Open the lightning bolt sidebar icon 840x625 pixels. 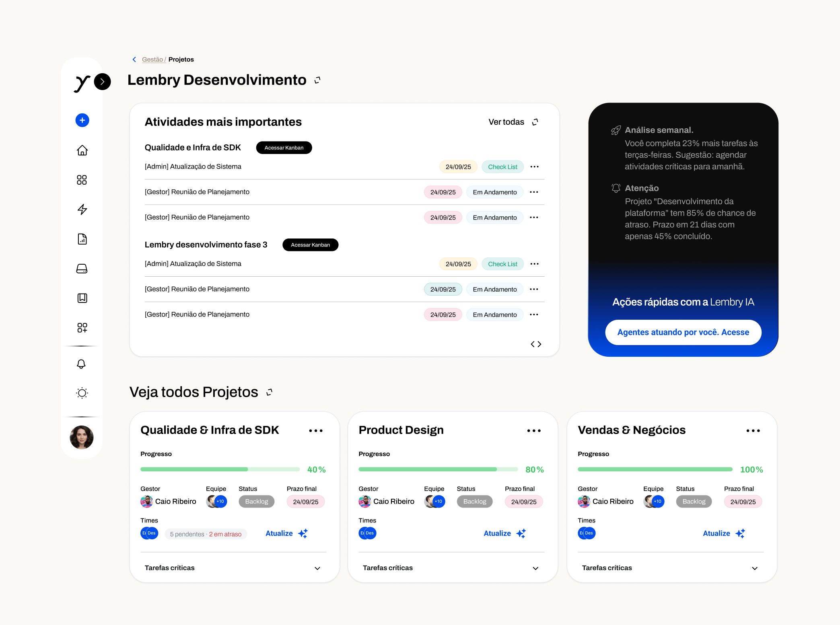click(x=82, y=209)
